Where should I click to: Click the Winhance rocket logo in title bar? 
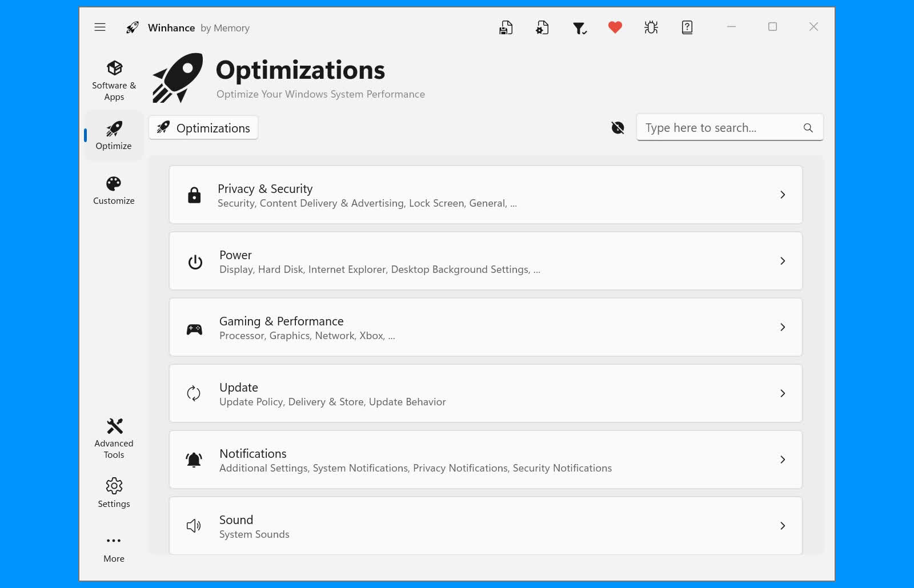133,27
